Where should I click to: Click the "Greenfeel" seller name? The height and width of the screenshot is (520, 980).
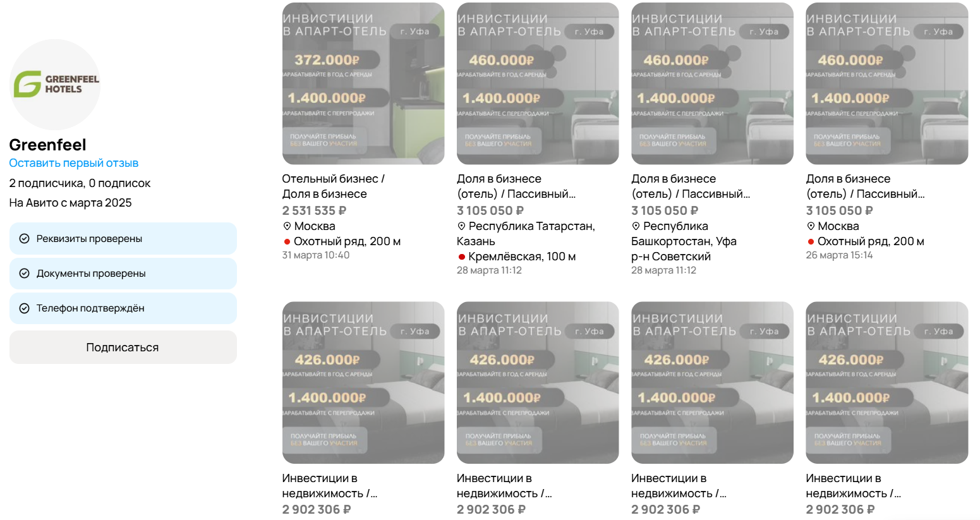point(47,145)
